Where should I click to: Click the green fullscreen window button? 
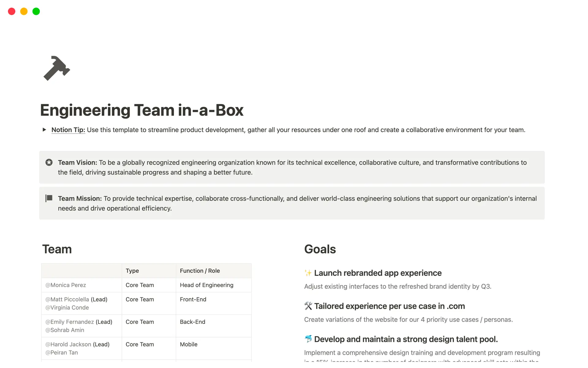click(36, 11)
